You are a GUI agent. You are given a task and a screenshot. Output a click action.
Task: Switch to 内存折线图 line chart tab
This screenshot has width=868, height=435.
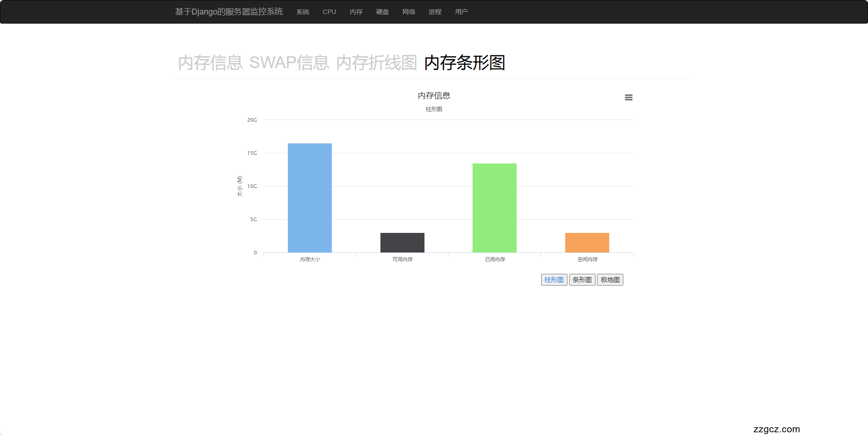pos(376,63)
